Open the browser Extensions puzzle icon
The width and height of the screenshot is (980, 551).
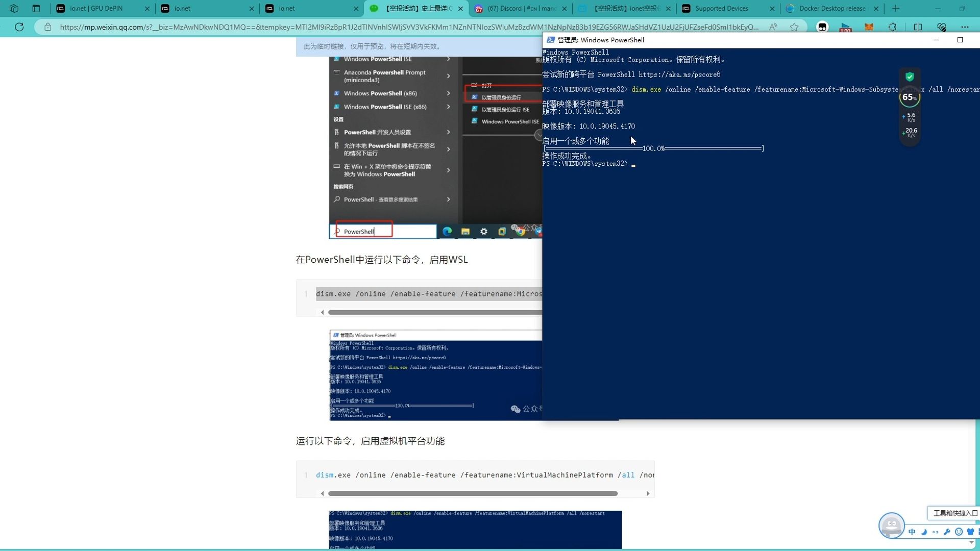point(892,27)
